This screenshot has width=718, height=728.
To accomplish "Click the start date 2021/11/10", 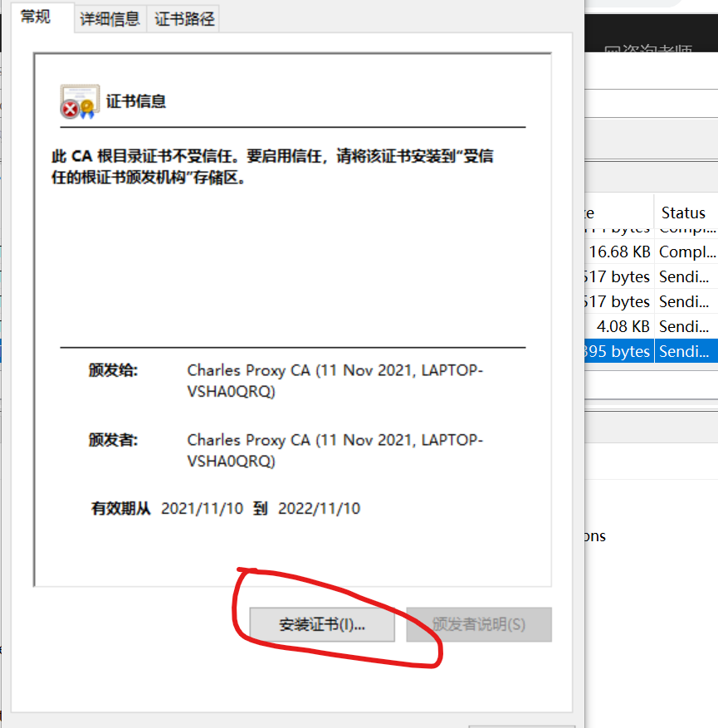I will (x=202, y=508).
